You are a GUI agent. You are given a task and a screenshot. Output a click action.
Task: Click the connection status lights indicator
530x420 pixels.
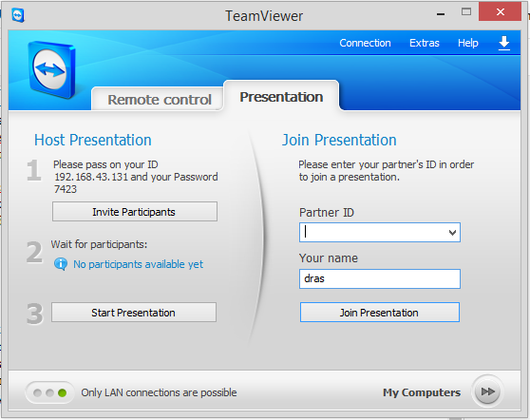(x=50, y=392)
